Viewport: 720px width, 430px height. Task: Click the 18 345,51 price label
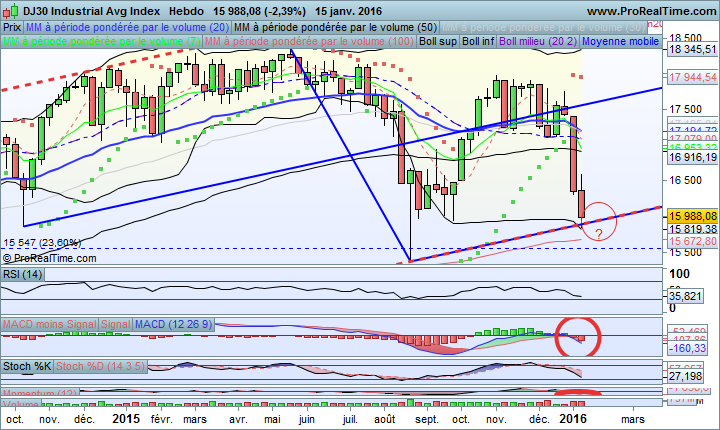[692, 49]
